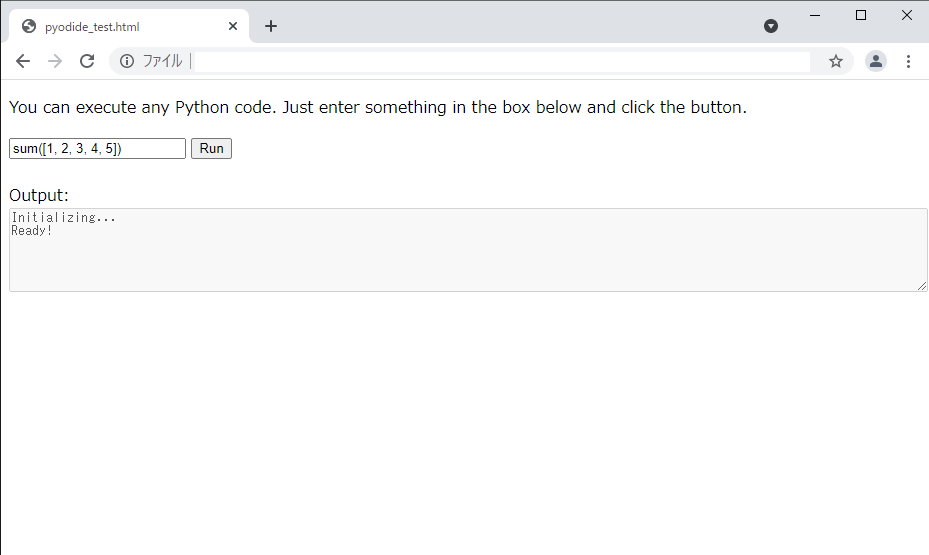Minimize the browser window
929x555 pixels.
815,15
